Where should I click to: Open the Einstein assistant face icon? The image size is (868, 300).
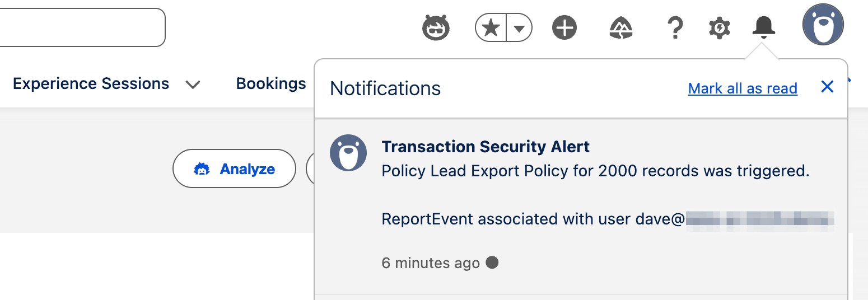click(x=436, y=27)
